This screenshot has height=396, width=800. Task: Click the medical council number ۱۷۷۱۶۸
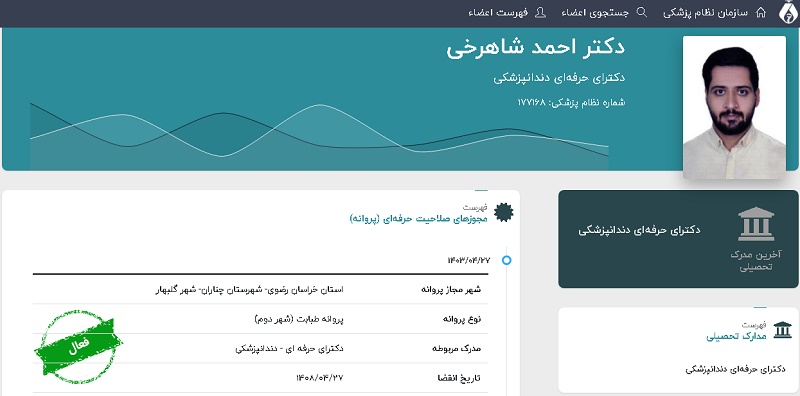point(531,103)
